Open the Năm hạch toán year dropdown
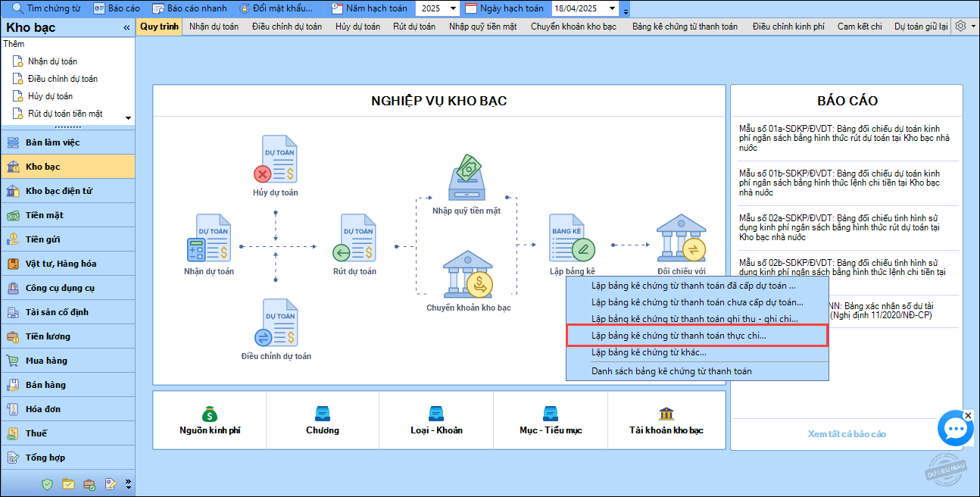The width and height of the screenshot is (980, 497). [x=453, y=8]
